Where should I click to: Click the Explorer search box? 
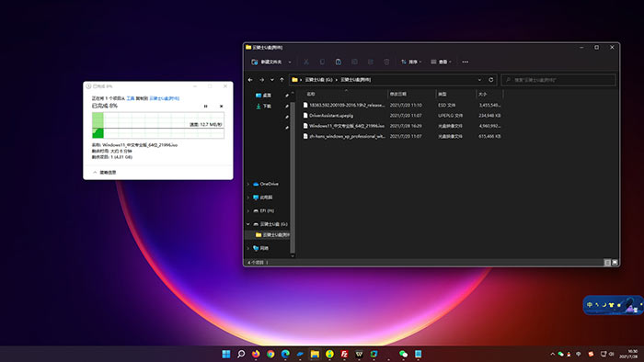(558, 80)
